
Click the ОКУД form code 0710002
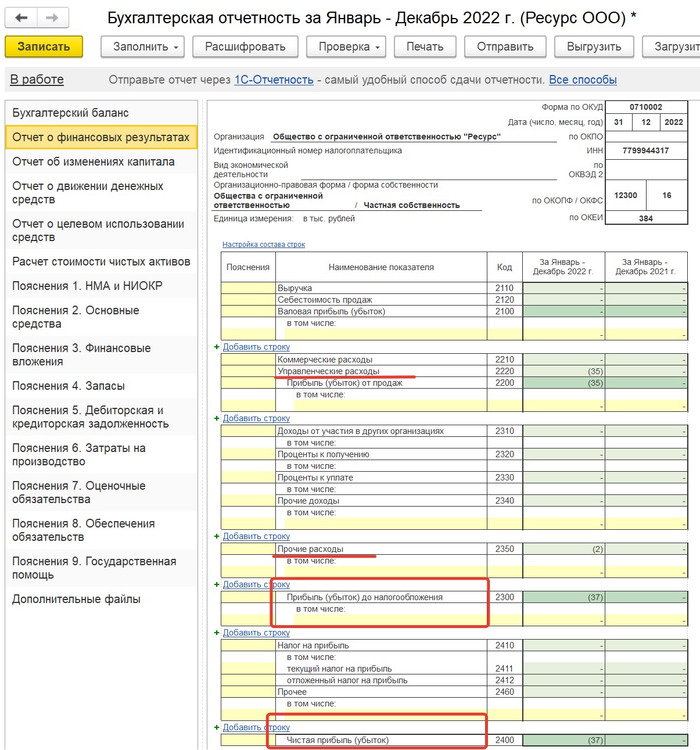[x=646, y=107]
